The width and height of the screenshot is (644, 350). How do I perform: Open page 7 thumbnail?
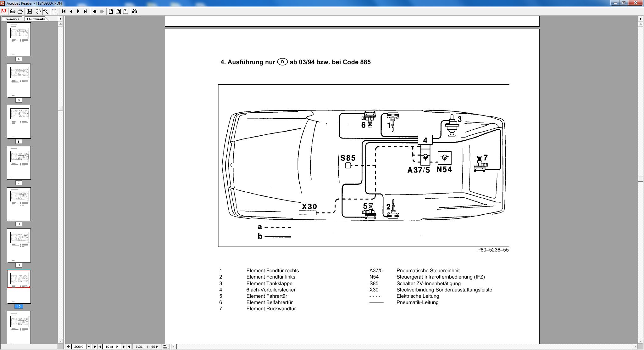click(19, 163)
